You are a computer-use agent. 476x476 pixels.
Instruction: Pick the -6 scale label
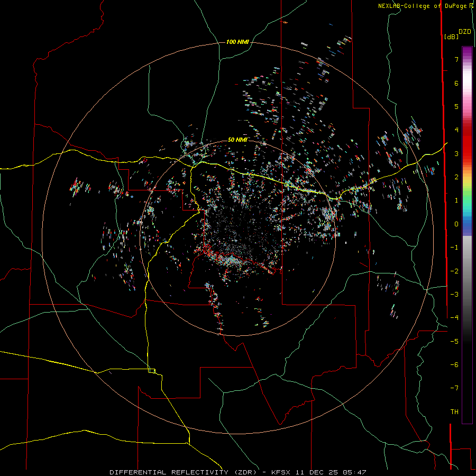pyautogui.click(x=454, y=365)
